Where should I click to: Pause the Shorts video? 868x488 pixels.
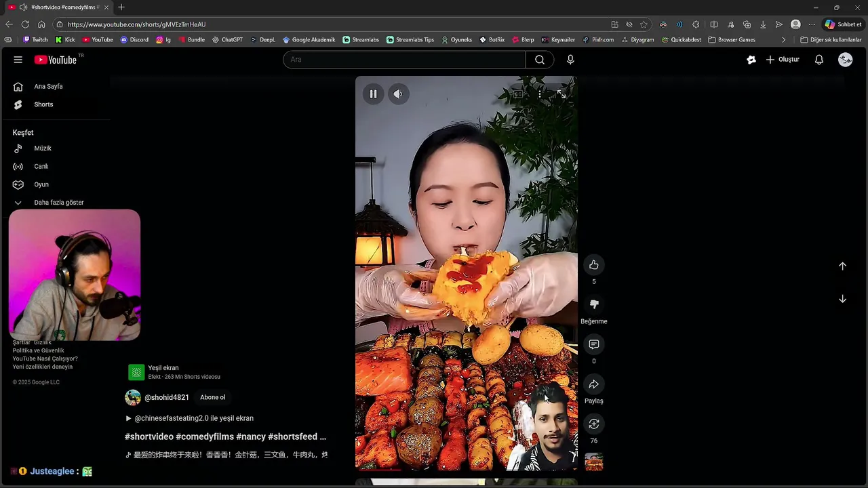[x=373, y=94]
